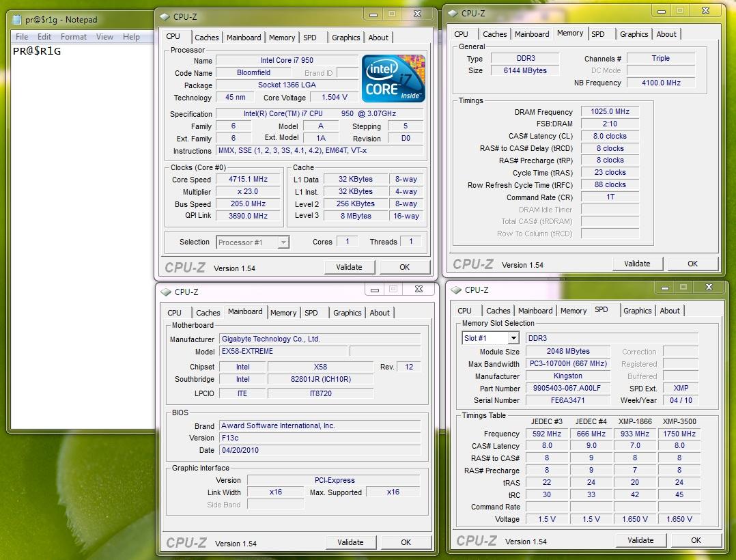Click the Southbridge value 82801JR (ICH10R)
The width and height of the screenshot is (736, 560).
321,379
